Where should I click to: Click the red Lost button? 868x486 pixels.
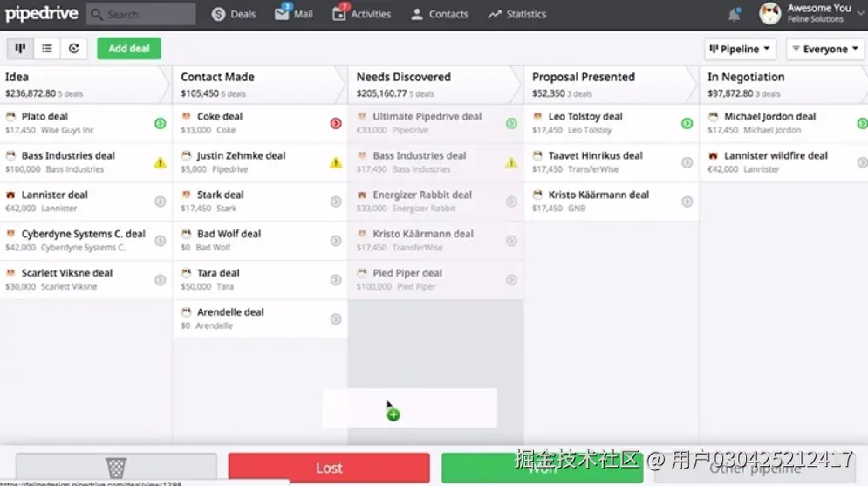click(x=329, y=468)
